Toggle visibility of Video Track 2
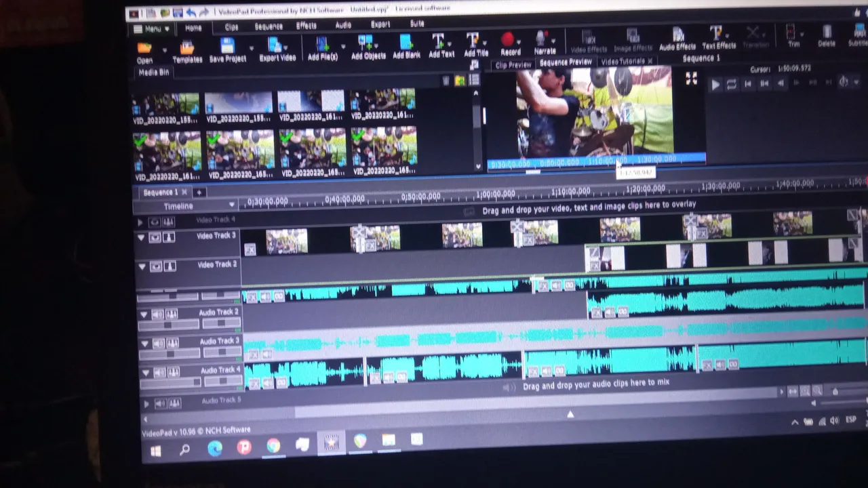868x488 pixels. pos(156,266)
